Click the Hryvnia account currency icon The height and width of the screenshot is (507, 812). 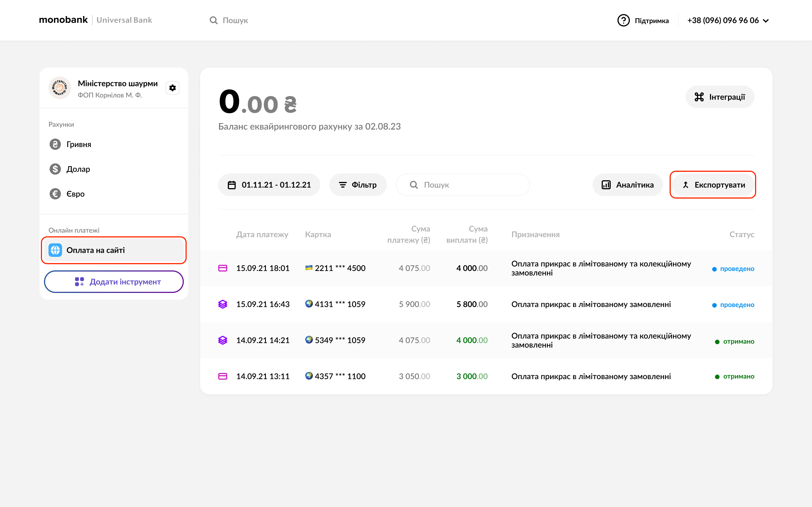[x=55, y=144]
